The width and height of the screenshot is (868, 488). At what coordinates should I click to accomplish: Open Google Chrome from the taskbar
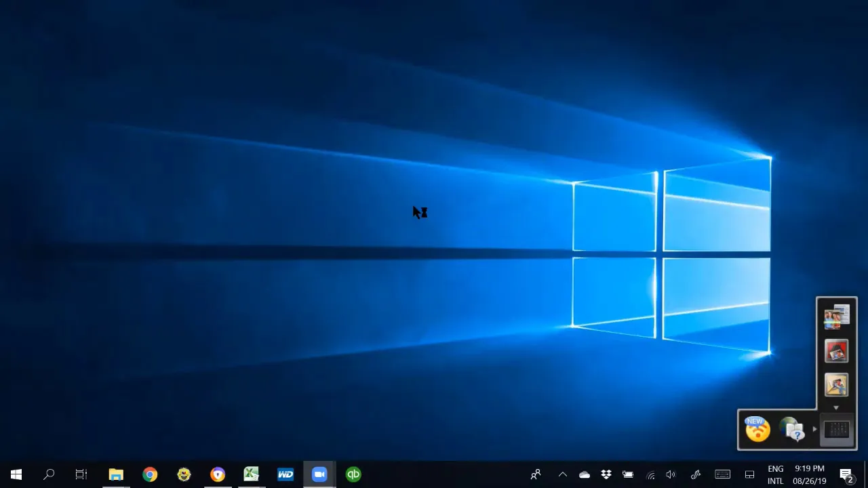pyautogui.click(x=150, y=474)
